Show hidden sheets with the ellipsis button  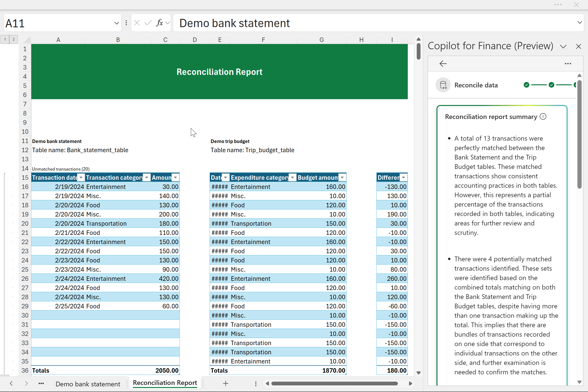coord(41,383)
